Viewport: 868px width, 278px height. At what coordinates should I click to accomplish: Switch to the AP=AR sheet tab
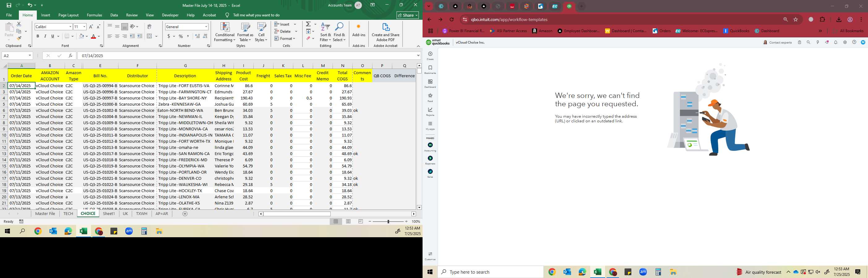162,214
